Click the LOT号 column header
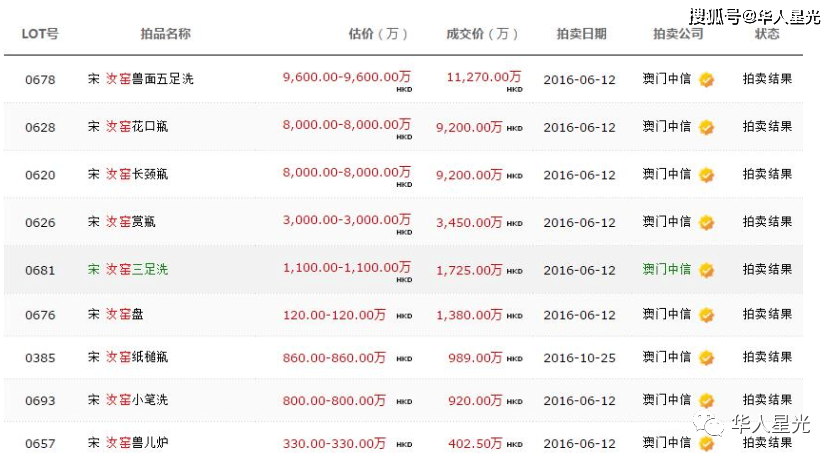The height and width of the screenshot is (460, 837). (x=40, y=34)
